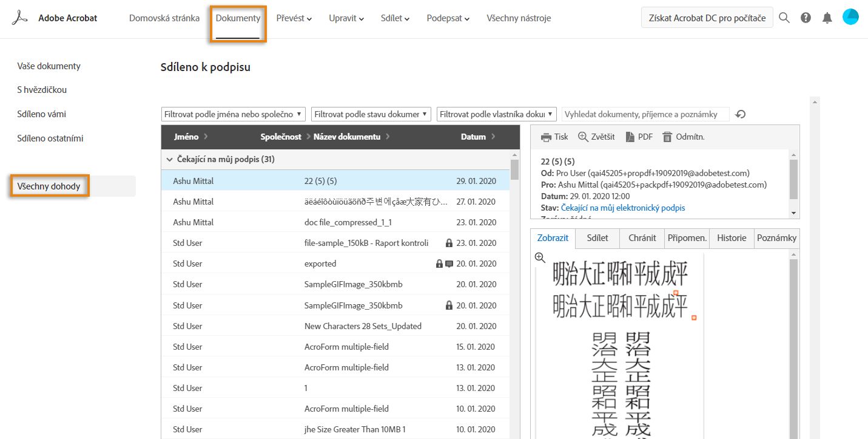Viewport: 868px width, 439px height.
Task: Expand the Upravit menu
Action: [346, 18]
